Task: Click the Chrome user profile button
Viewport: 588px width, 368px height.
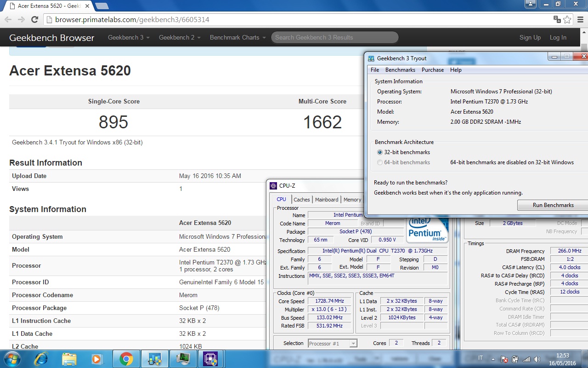Action: click(x=531, y=4)
